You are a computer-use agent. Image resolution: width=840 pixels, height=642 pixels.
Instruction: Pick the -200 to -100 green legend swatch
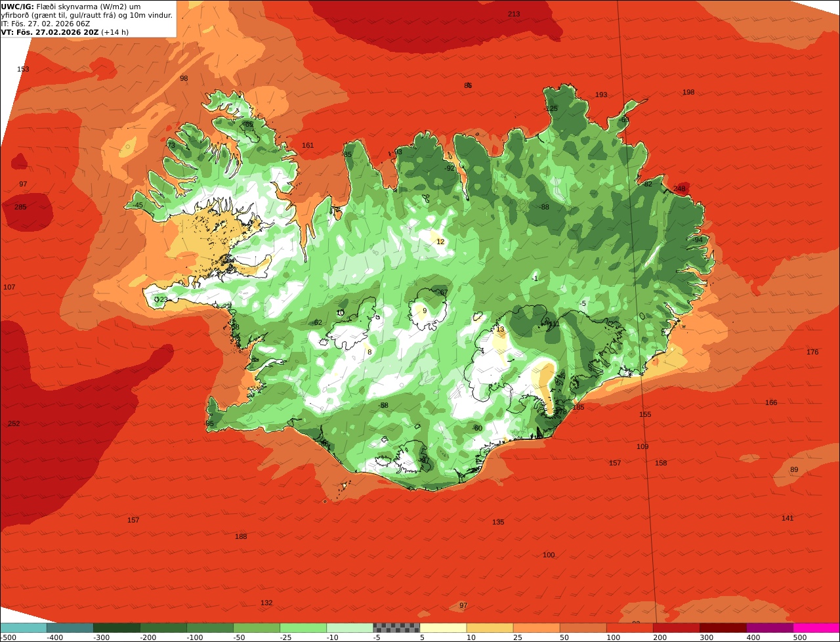click(163, 628)
